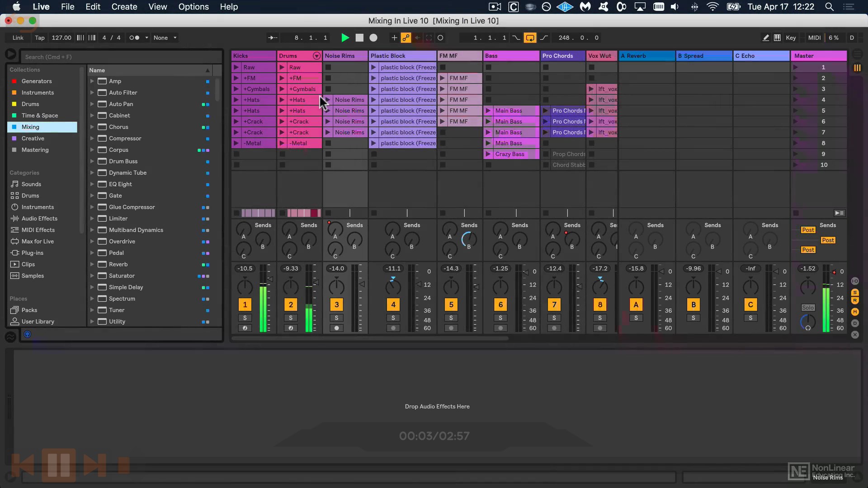Hide the browser with the triangle toggle
Image resolution: width=868 pixels, height=488 pixels.
point(10,55)
